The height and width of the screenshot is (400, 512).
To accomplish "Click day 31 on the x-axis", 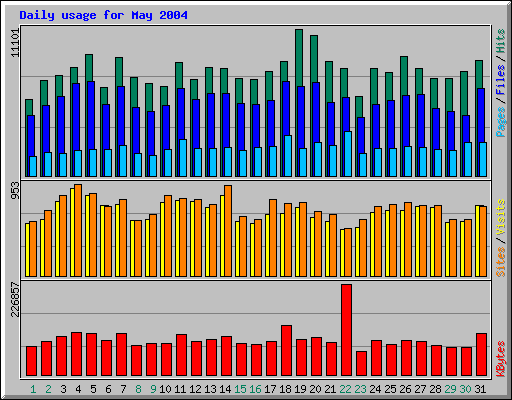I will 480,389.
